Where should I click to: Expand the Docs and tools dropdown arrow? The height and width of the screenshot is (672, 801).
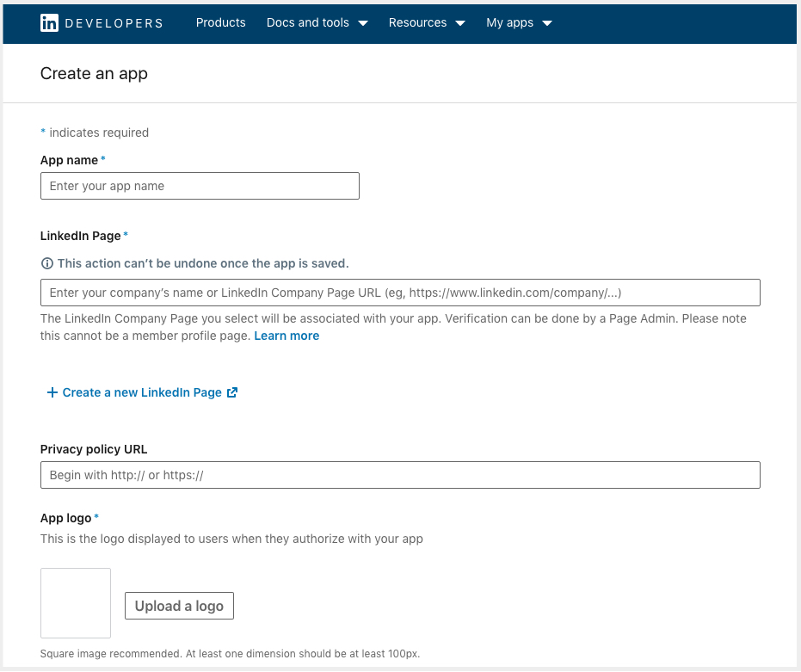click(363, 23)
